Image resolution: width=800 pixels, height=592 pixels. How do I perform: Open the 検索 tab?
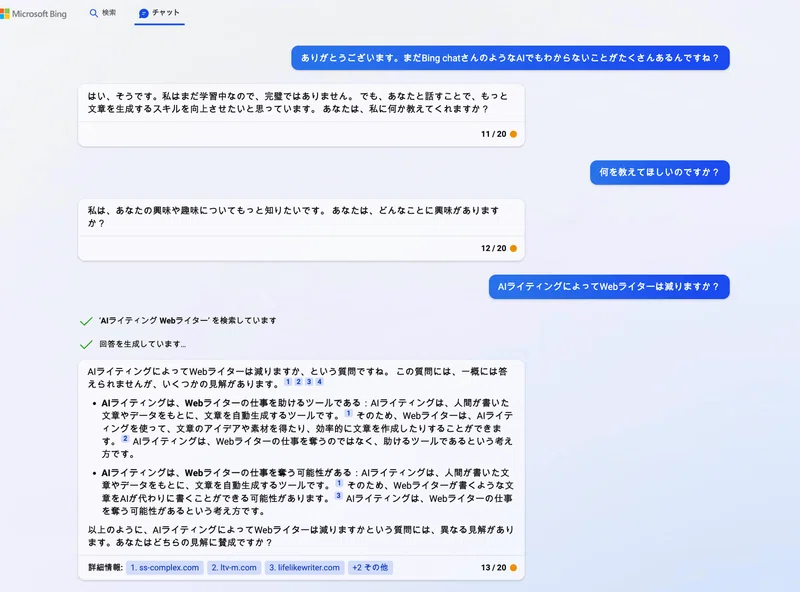tap(103, 13)
